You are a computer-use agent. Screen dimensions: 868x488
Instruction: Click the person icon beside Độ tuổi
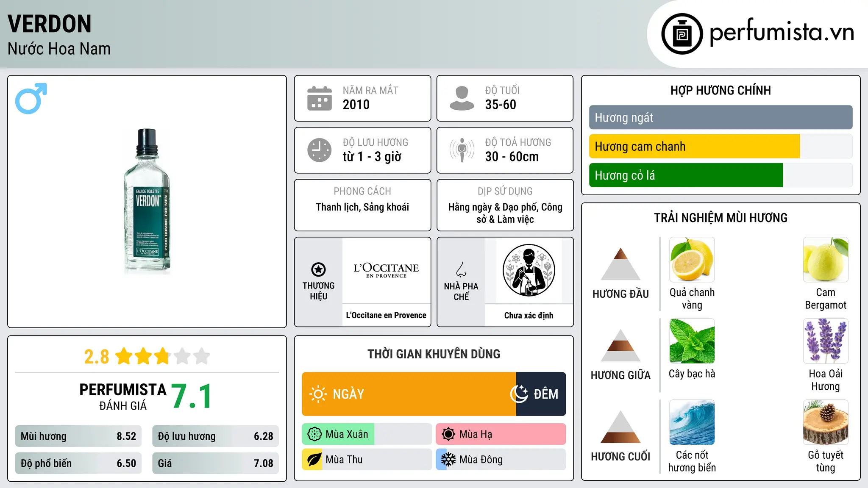point(462,98)
